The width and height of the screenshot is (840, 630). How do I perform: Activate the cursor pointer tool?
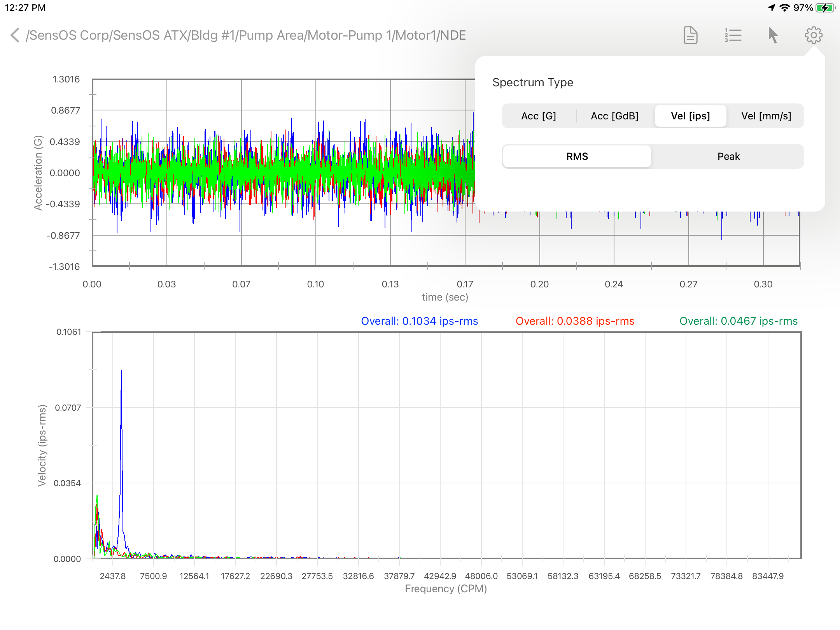[773, 35]
